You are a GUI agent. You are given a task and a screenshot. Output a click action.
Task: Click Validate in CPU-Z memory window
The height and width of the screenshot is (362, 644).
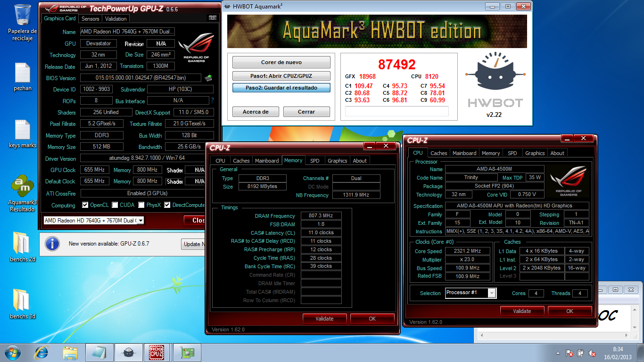pyautogui.click(x=325, y=319)
